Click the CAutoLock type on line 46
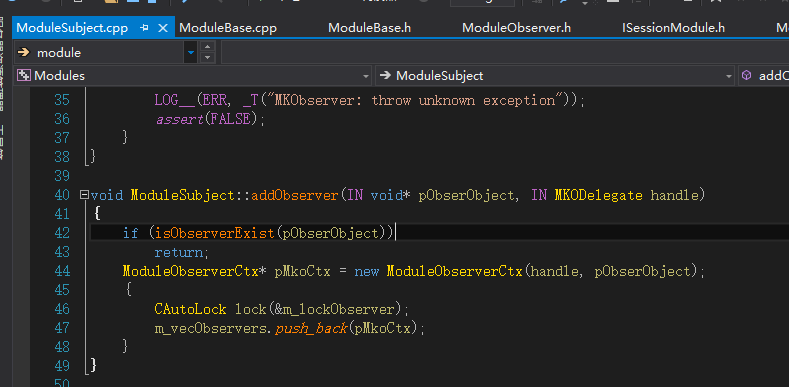The image size is (789, 387). click(x=190, y=309)
